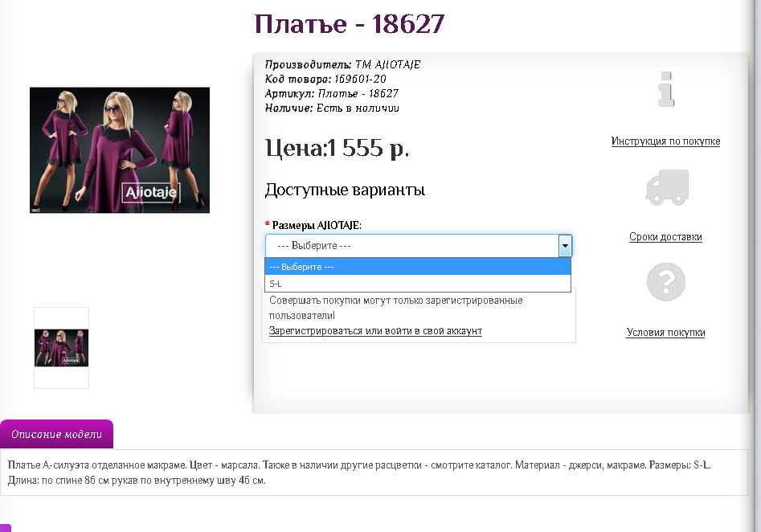This screenshot has width=761, height=532.
Task: Click the large dress product photo
Action: click(120, 150)
